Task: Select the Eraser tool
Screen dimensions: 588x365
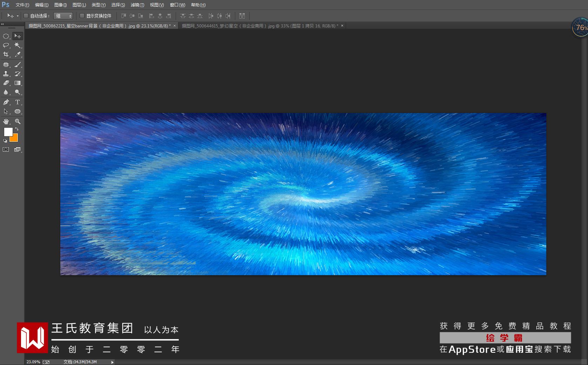Action: coord(6,83)
